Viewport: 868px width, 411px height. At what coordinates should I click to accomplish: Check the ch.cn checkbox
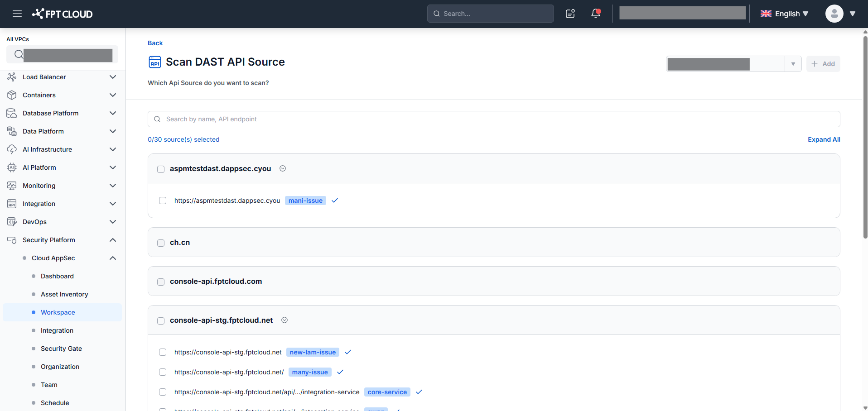pyautogui.click(x=161, y=243)
